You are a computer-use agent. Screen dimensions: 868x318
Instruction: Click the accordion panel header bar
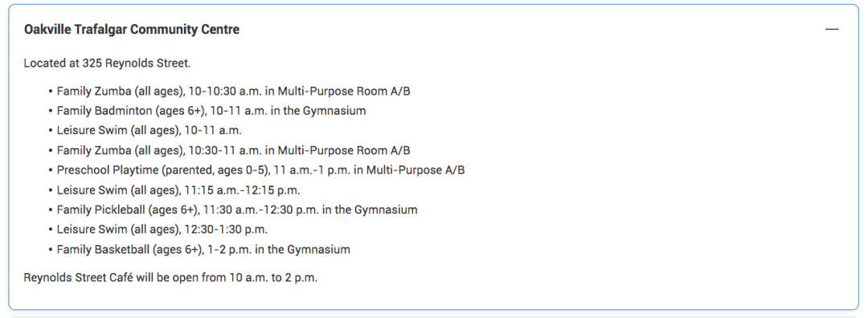433,30
